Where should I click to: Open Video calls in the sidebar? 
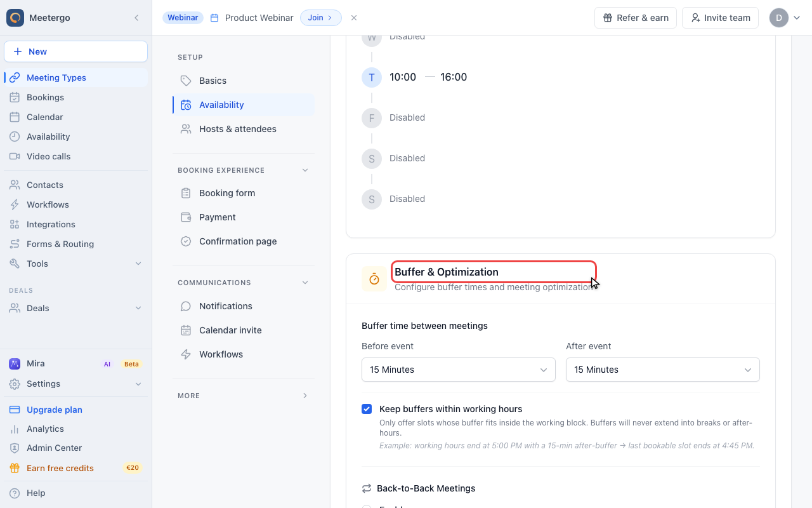[x=75, y=156]
